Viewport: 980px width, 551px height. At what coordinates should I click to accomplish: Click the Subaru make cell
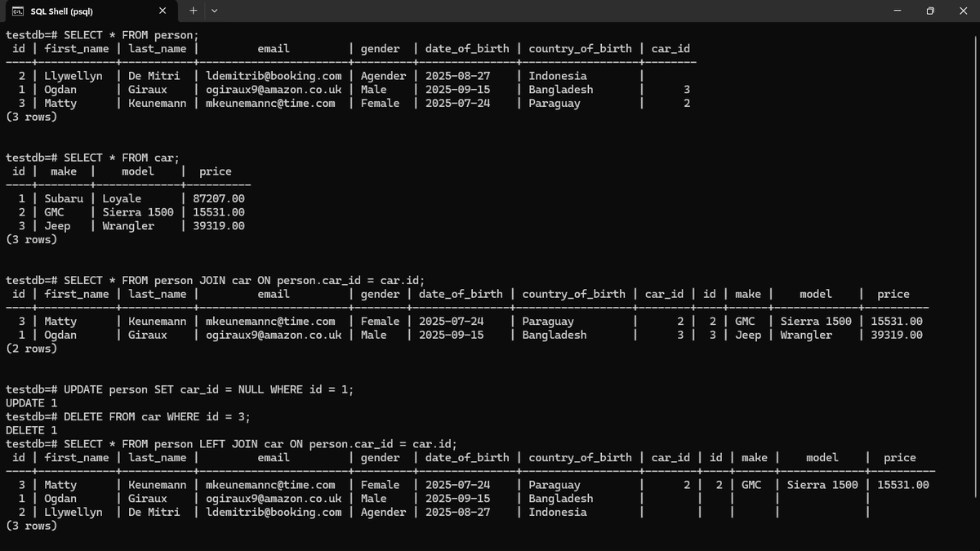tap(64, 198)
